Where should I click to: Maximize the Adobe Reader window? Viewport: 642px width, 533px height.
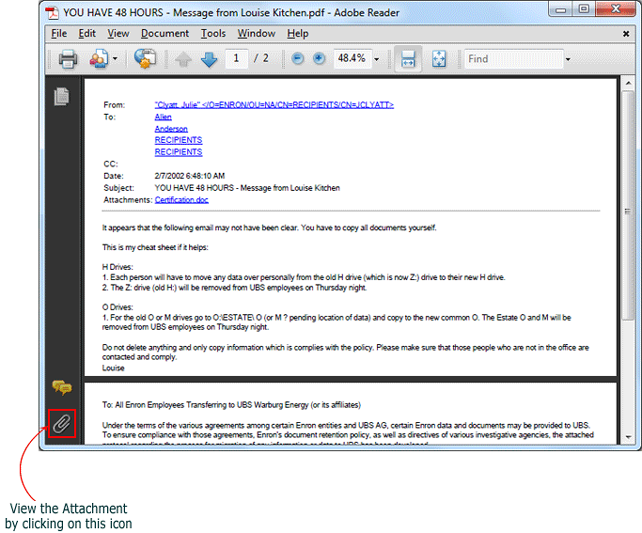pos(584,9)
